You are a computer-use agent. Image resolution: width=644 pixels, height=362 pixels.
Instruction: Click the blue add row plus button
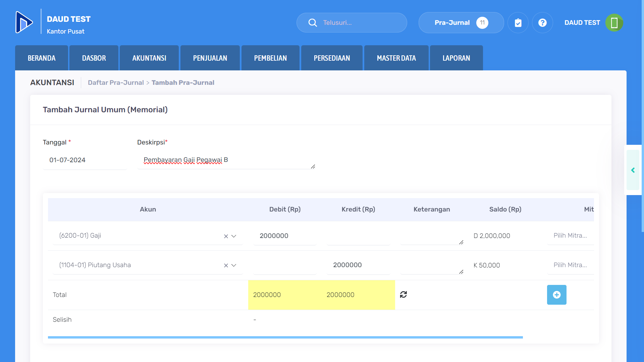click(x=556, y=295)
